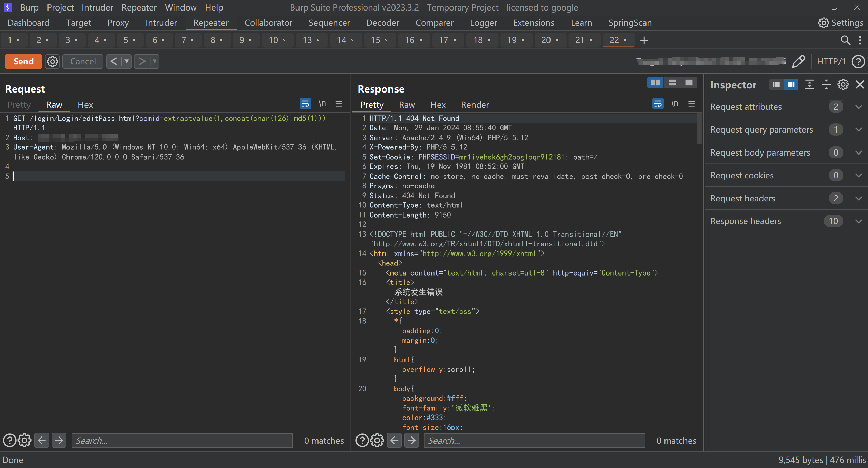Click the pencil icon to edit target
Screen dimensions: 868x468
798,61
